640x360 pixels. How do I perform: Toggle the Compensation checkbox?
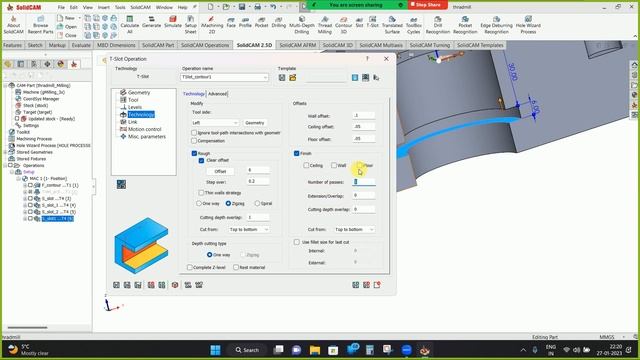point(194,141)
